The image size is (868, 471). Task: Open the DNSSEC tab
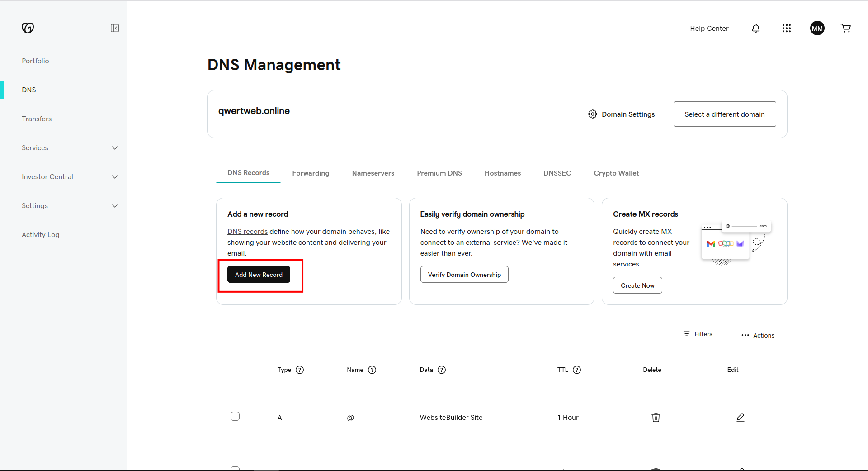pos(557,173)
